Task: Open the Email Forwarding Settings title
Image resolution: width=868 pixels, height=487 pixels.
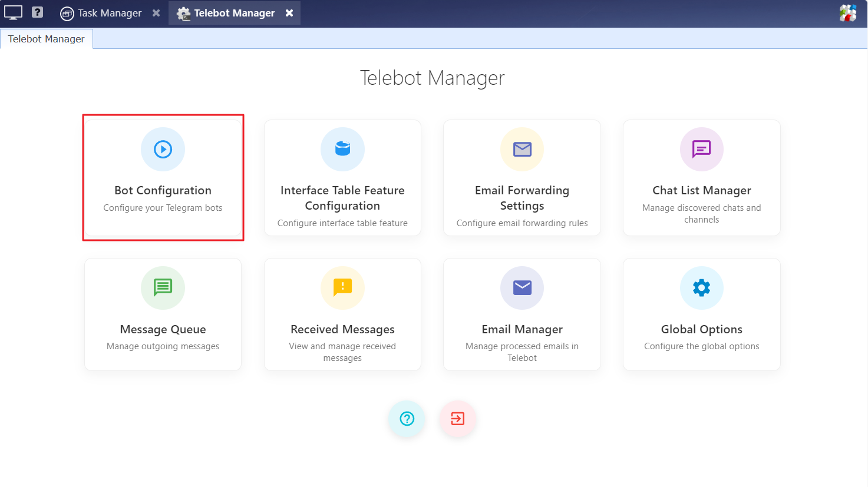Action: (522, 198)
